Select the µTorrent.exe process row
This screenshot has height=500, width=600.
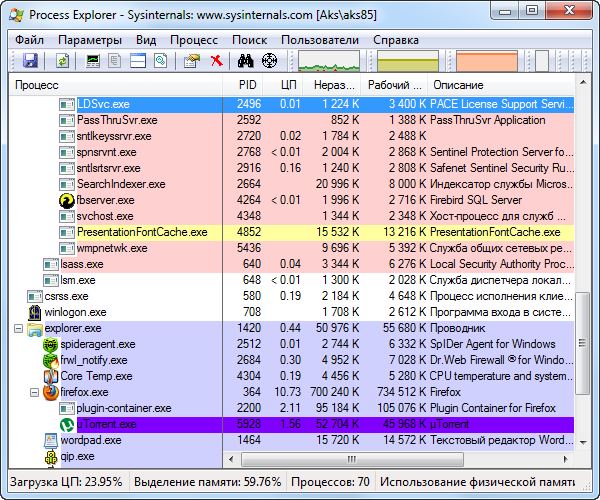tap(300, 424)
